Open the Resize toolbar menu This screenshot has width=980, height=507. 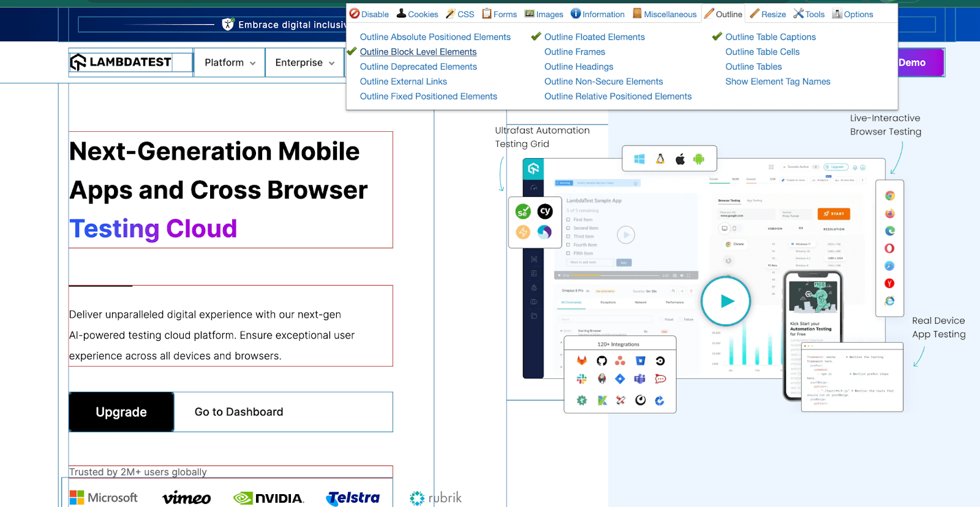click(x=768, y=14)
